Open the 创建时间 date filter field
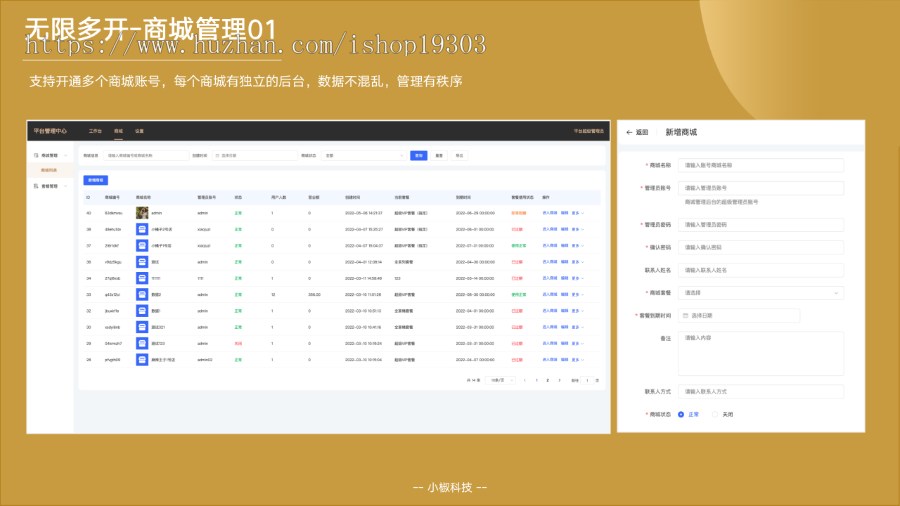This screenshot has width=900, height=506. [255, 155]
